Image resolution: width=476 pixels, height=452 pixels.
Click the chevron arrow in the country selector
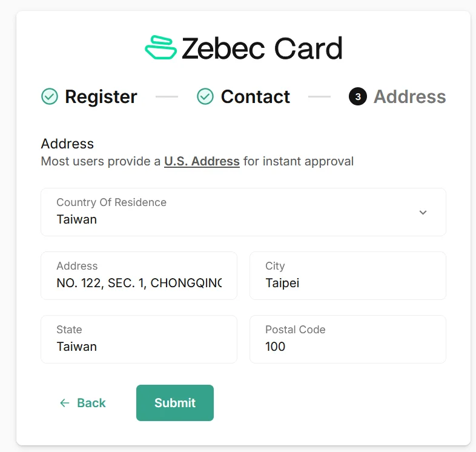click(x=423, y=212)
